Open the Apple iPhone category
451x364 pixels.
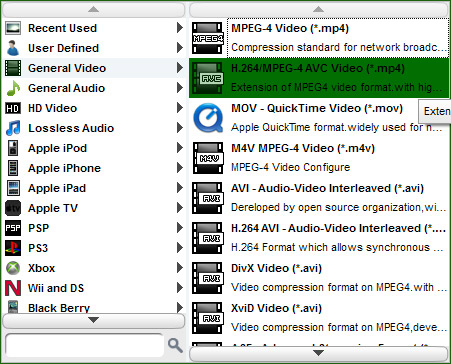coord(94,168)
